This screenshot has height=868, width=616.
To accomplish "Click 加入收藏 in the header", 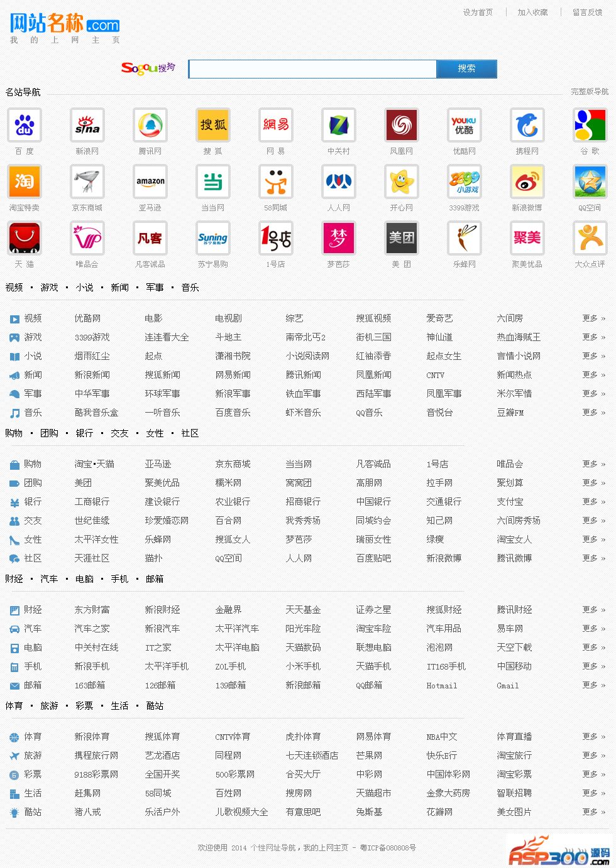I will (532, 12).
